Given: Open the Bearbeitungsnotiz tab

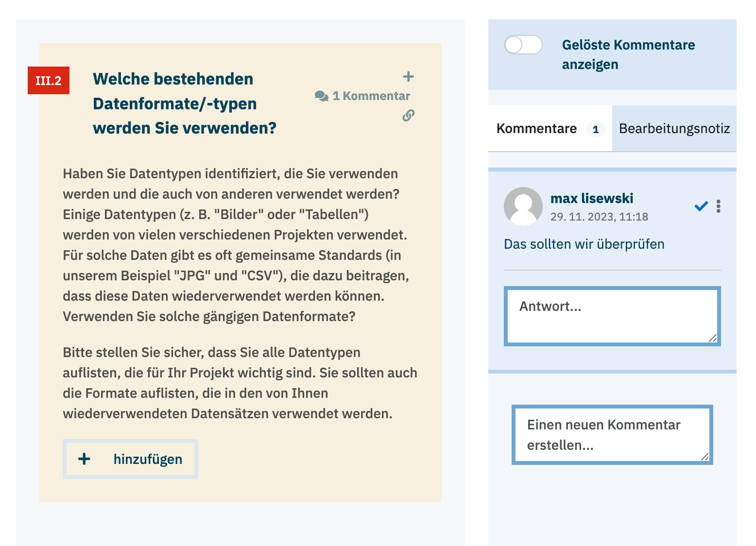Looking at the screenshot, I should (674, 129).
